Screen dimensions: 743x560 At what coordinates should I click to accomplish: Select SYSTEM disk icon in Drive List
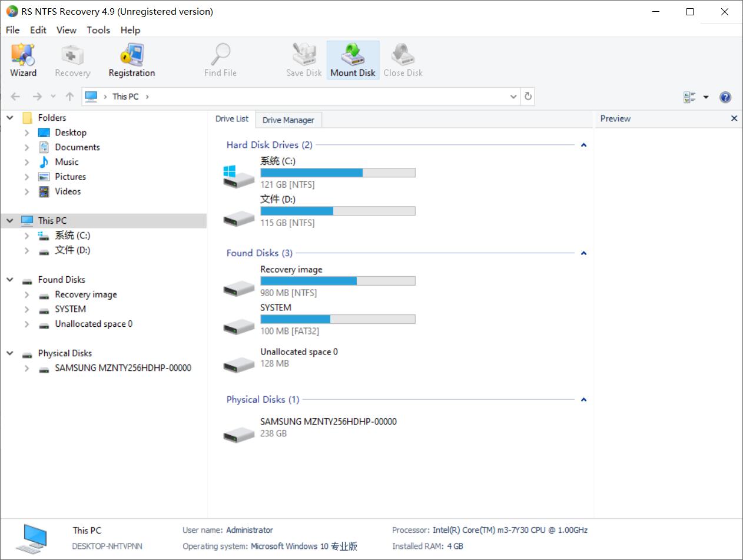[x=239, y=326]
